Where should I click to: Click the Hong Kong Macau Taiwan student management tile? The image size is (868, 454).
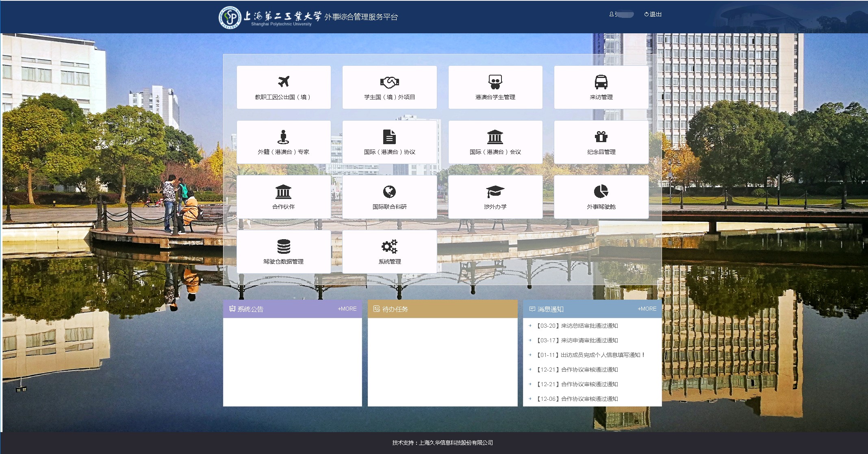(495, 87)
